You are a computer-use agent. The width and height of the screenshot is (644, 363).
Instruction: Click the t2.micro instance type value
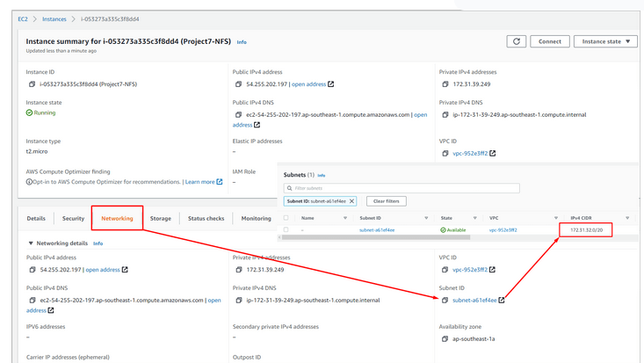pos(37,151)
